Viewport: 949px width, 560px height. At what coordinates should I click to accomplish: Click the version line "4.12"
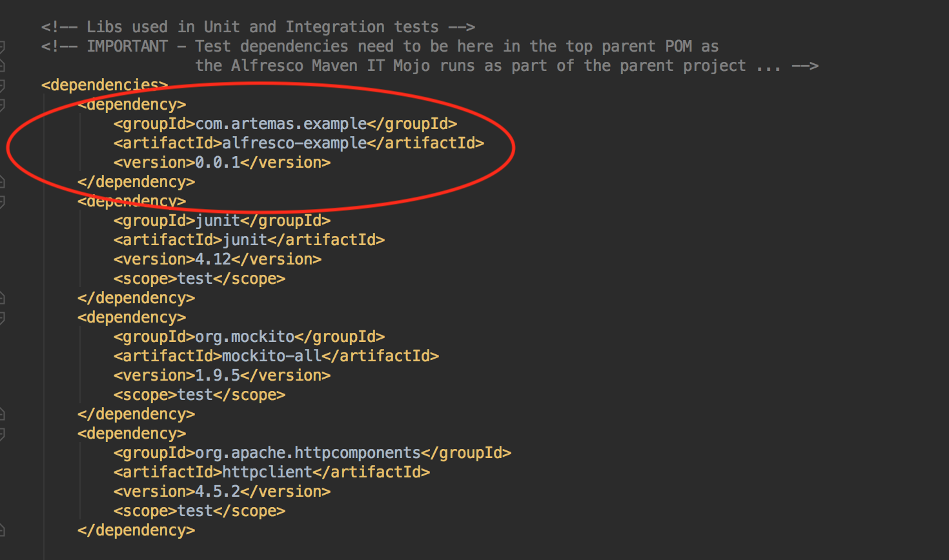pos(218,259)
